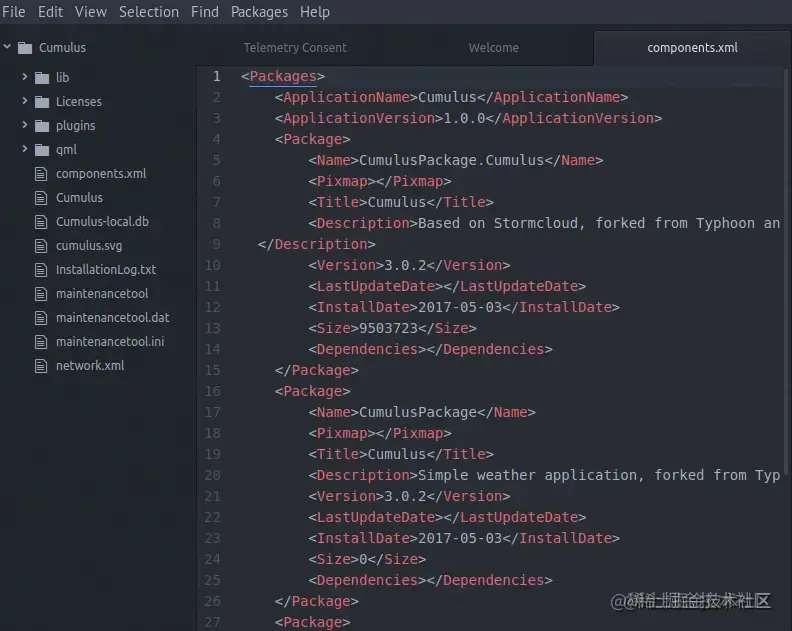Collapse the Cumulus root folder chevron
Screen dimensions: 792x631
pyautogui.click(x=7, y=47)
